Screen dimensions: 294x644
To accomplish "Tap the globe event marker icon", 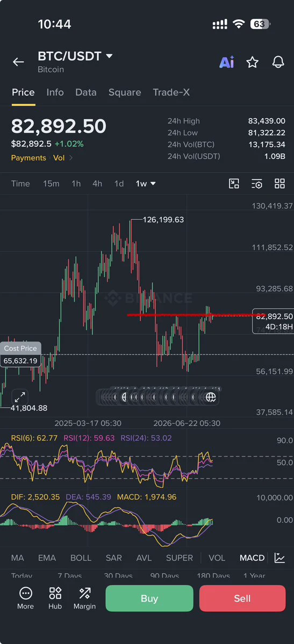I will coord(211,397).
